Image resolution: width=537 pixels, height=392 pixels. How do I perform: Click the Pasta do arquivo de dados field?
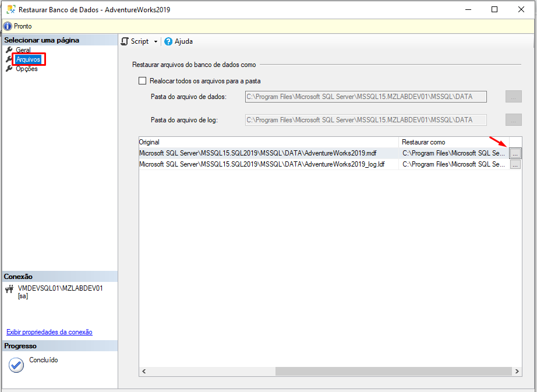366,97
